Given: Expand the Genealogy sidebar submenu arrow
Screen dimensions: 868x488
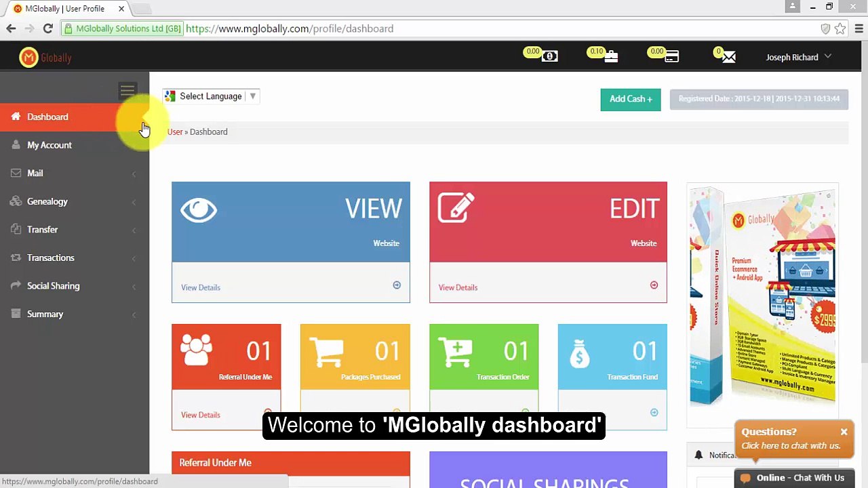Looking at the screenshot, I should [x=134, y=202].
